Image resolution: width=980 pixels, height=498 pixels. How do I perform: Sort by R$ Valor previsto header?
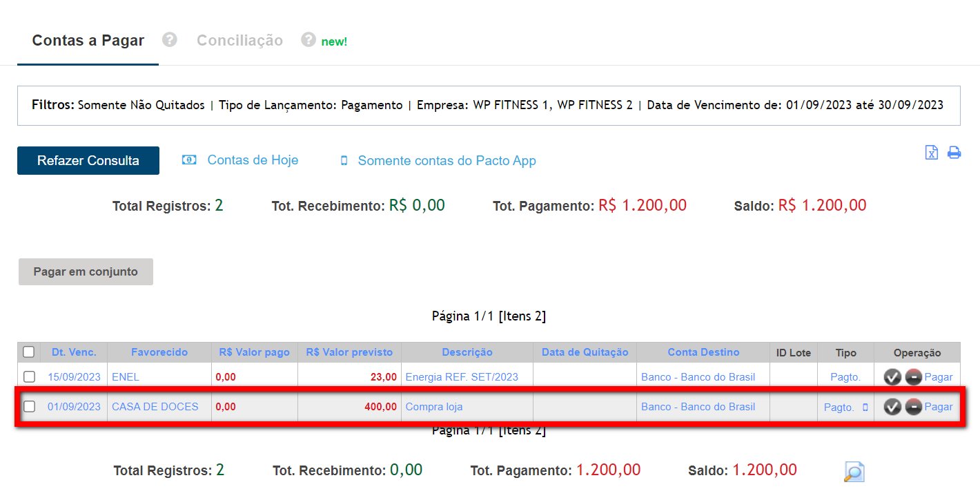point(349,352)
